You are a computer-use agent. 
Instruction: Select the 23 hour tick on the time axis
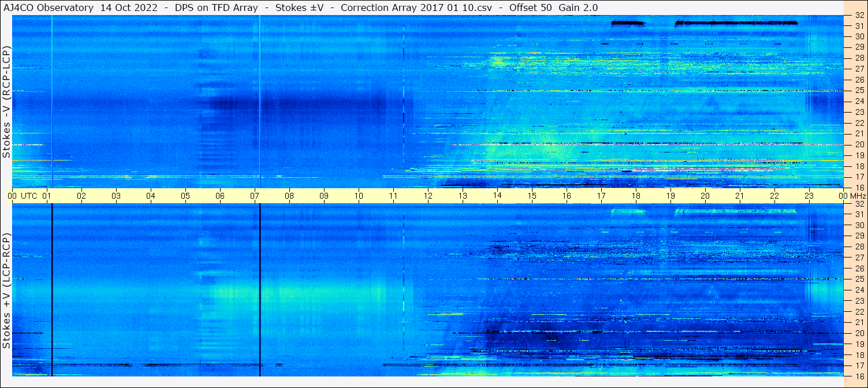(810, 196)
